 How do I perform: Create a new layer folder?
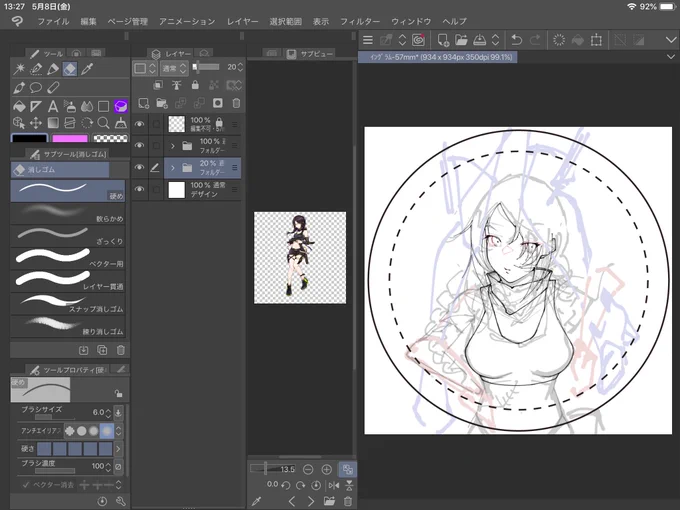[x=162, y=103]
